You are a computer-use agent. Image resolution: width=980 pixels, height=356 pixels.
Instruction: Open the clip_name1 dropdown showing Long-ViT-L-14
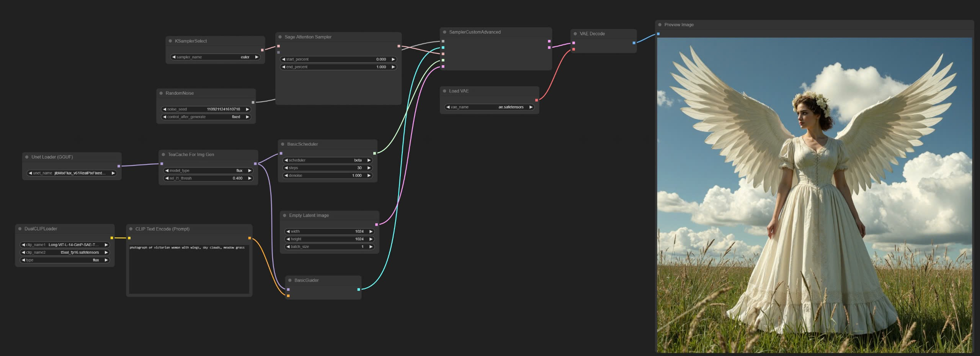point(65,245)
